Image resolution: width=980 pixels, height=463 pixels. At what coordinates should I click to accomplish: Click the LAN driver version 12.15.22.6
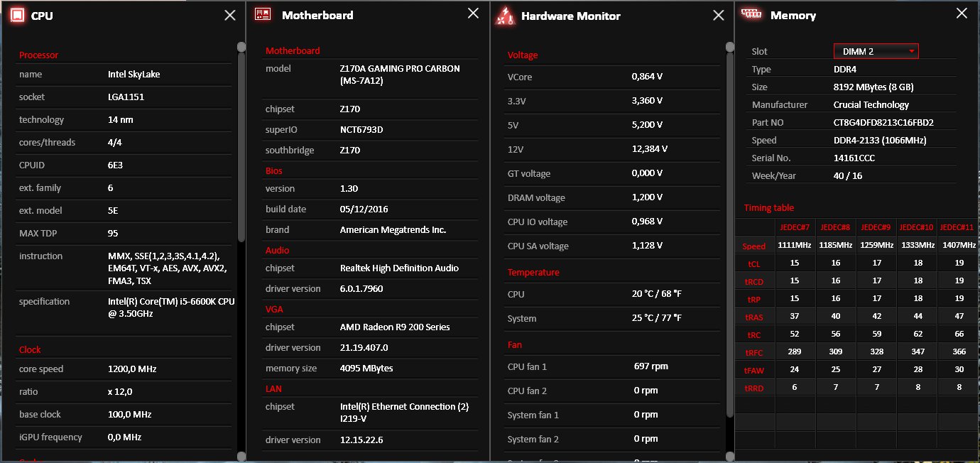[361, 440]
